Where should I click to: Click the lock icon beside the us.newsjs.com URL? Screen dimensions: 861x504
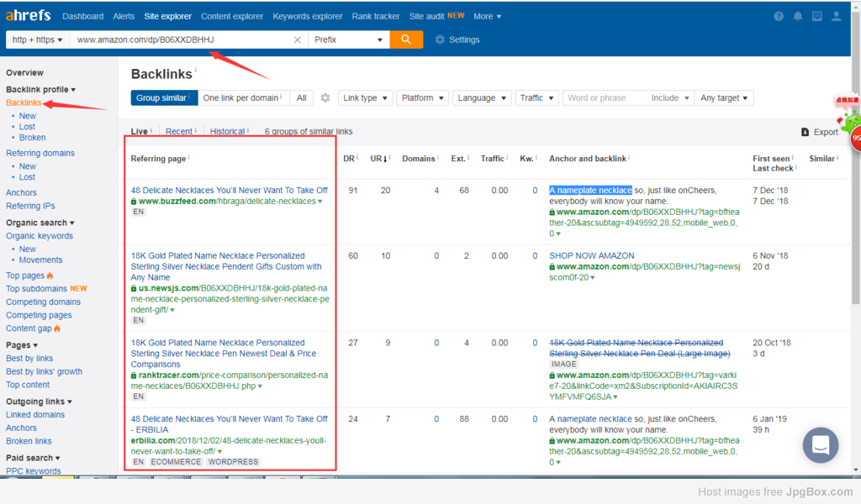pyautogui.click(x=134, y=288)
